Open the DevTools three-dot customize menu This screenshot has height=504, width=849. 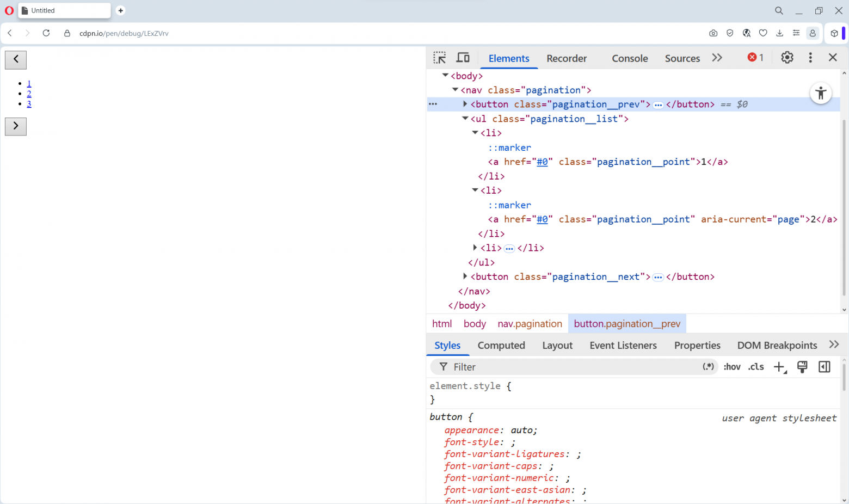point(810,58)
